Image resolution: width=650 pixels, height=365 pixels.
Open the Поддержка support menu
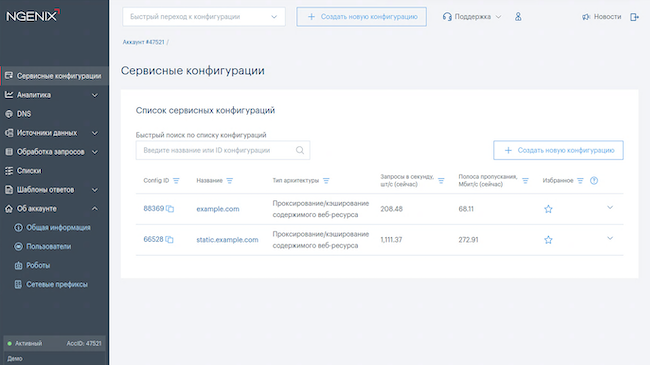click(472, 17)
